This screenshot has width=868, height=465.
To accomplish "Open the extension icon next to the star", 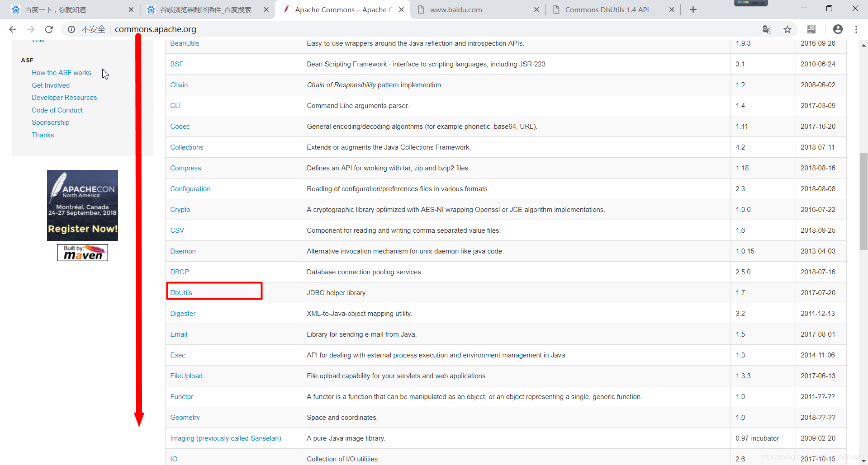I will click(811, 29).
